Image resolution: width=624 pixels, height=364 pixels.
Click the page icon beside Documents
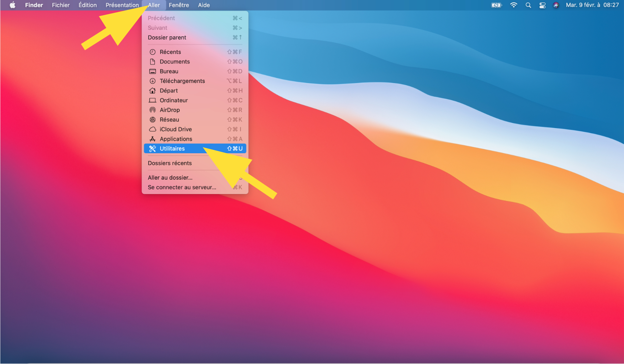(152, 61)
